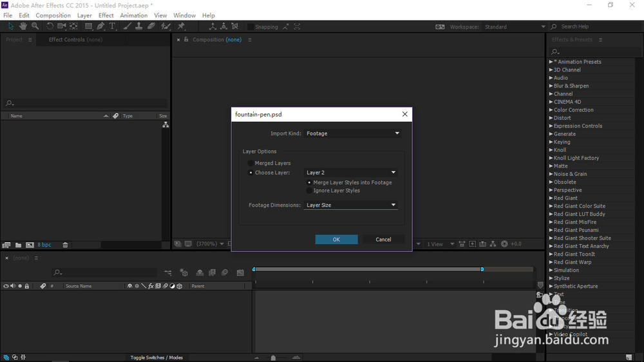This screenshot has height=362, width=644.
Task: Create a new folder in Project panel
Action: (19, 245)
